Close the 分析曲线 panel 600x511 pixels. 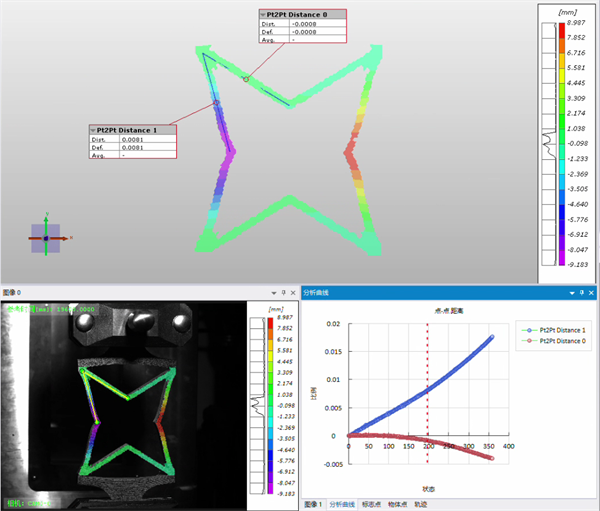point(591,293)
